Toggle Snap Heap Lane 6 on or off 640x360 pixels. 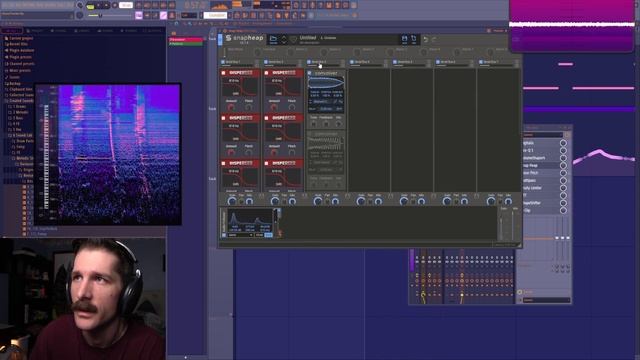438,62
